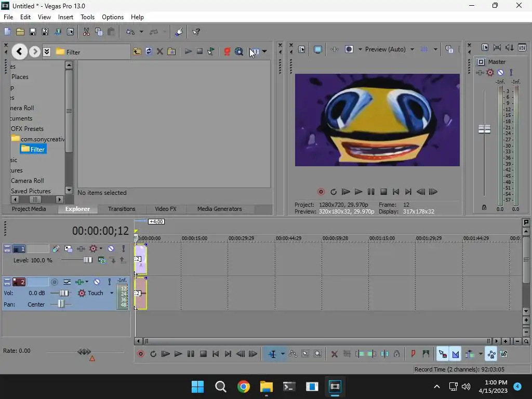This screenshot has height=399, width=532.
Task: Copy snapshot to clipboard in preview toolbar
Action: click(449, 49)
